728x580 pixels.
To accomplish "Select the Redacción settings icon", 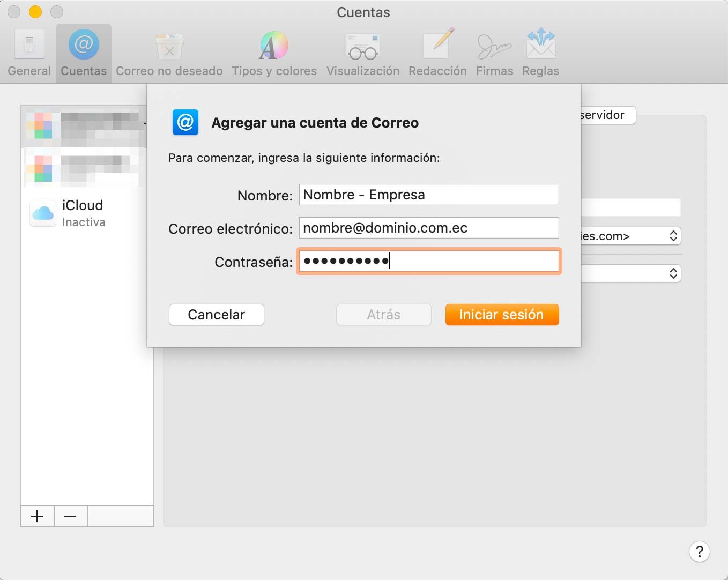I will (437, 52).
